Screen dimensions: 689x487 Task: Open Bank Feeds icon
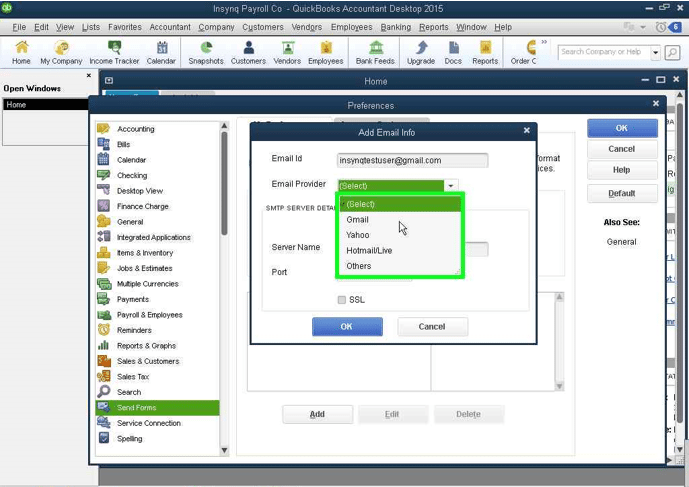[x=375, y=52]
